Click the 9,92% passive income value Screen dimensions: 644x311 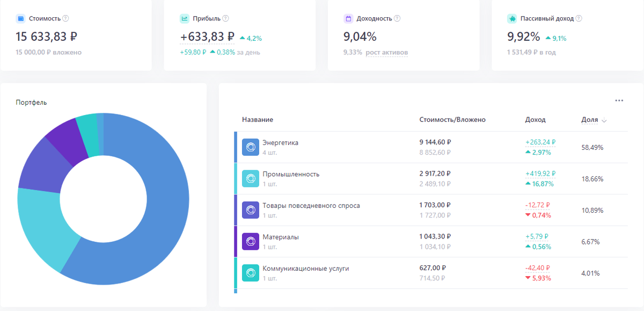coord(523,37)
